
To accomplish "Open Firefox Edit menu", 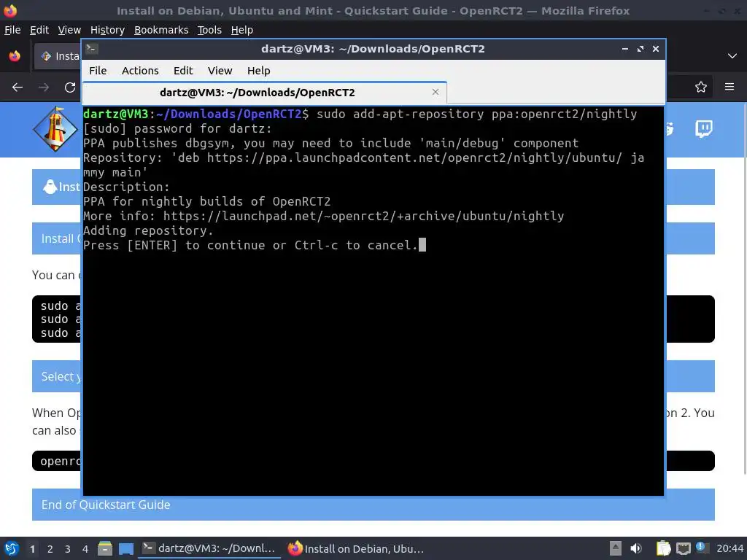I will click(x=39, y=30).
